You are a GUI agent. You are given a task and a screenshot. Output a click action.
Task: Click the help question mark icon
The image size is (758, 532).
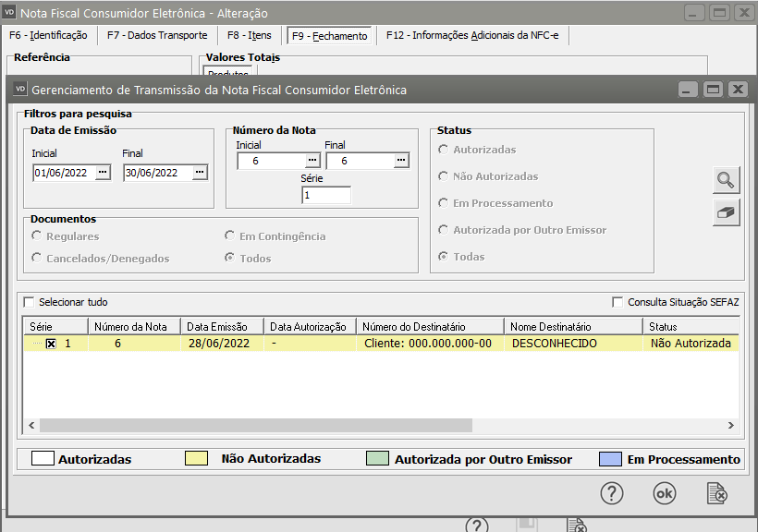(x=612, y=493)
